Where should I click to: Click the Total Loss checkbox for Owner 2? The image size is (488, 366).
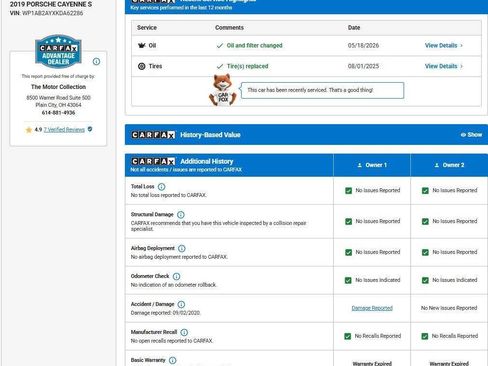(x=425, y=191)
